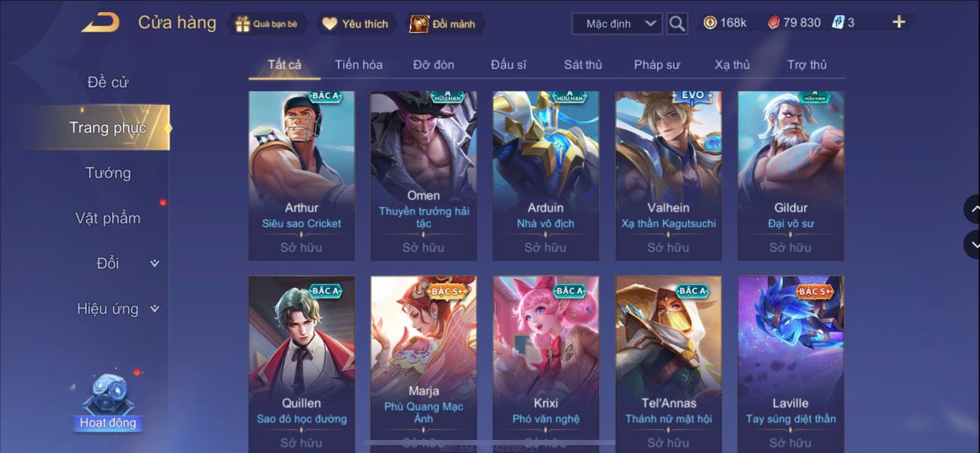The width and height of the screenshot is (980, 453).
Task: Switch to the Pháp sư tab
Action: [657, 65]
